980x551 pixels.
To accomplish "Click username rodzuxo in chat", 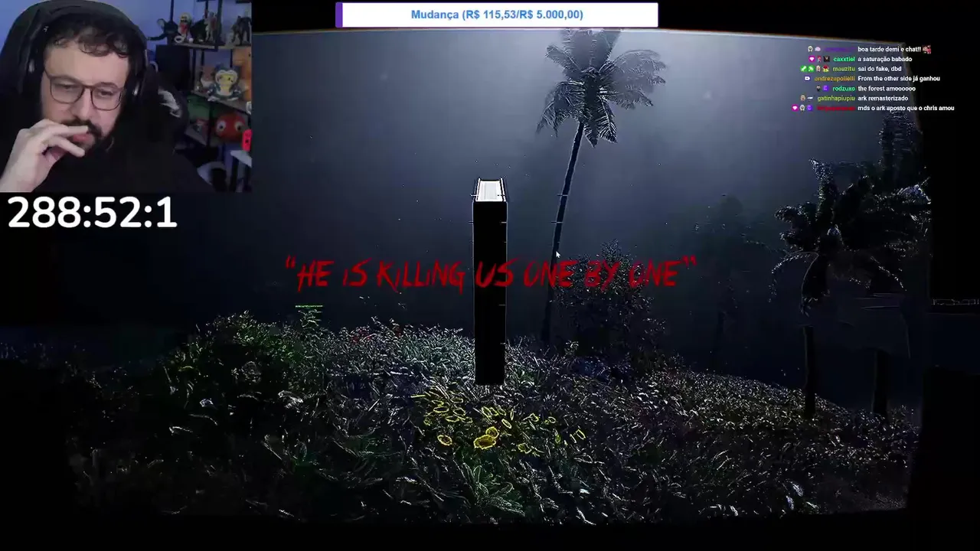I will click(844, 89).
